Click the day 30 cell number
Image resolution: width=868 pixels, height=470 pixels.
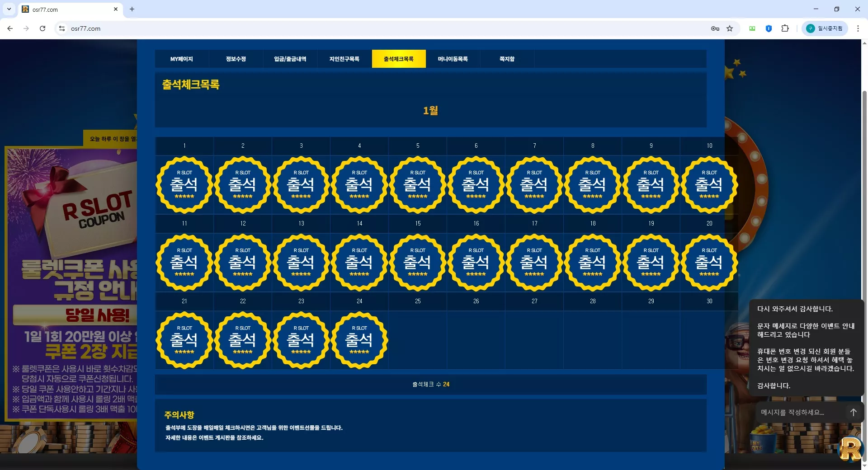pos(709,301)
